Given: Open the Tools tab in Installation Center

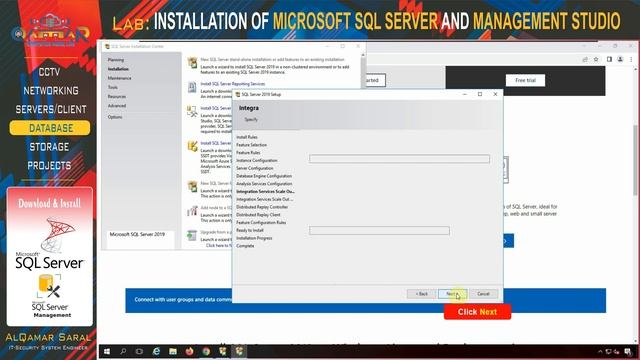Looking at the screenshot, I should coord(113,87).
